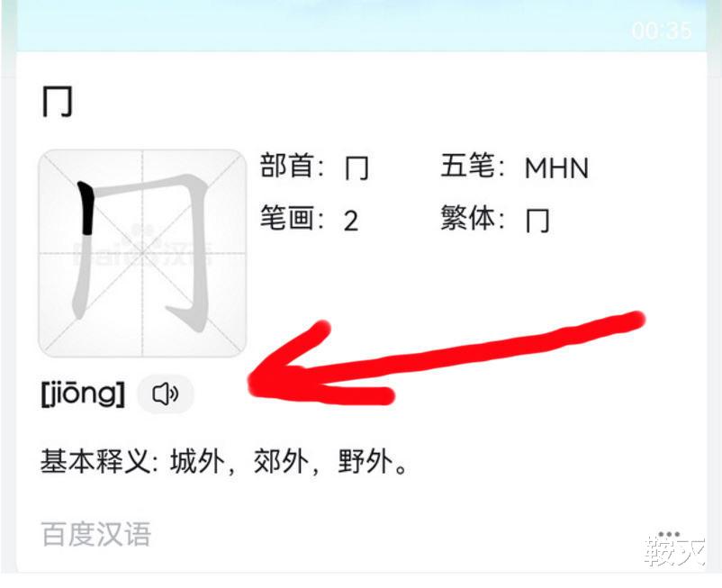Open the 百度汉语 source link
Viewport: 722px width, 588px height.
tap(95, 534)
